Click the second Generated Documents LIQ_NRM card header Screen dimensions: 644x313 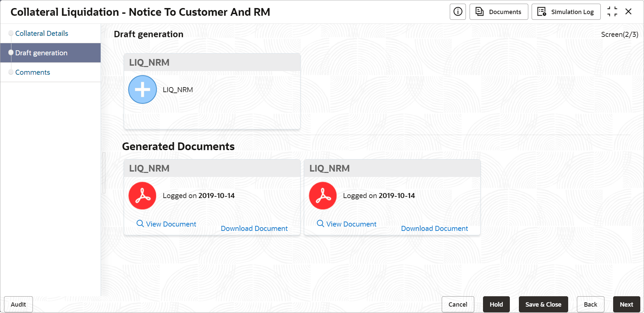pos(392,168)
